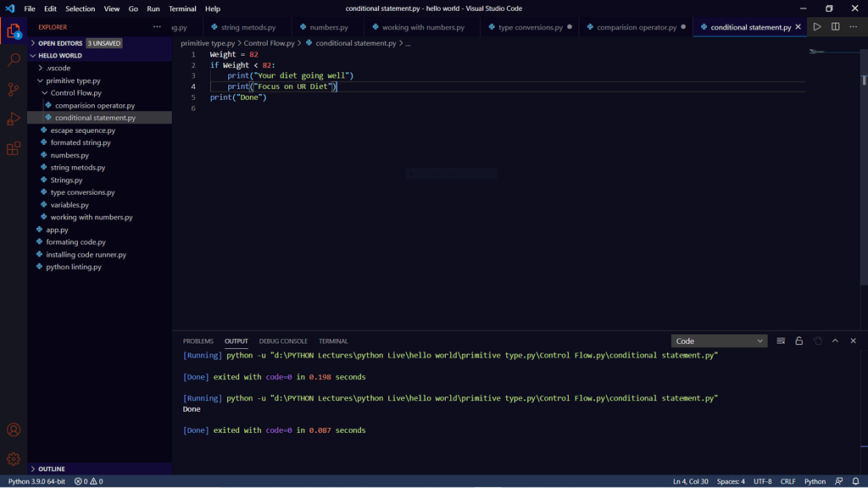Open the Extensions view

coord(14,148)
